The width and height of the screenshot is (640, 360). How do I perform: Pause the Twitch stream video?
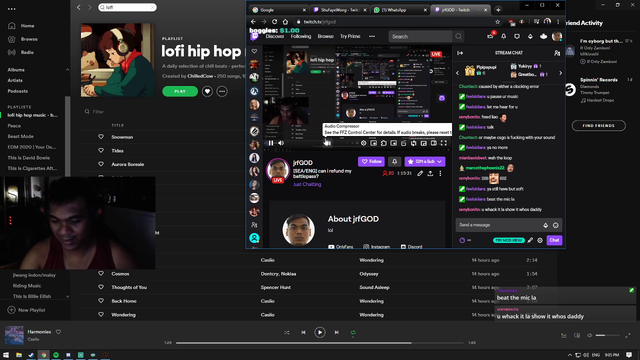click(x=271, y=143)
